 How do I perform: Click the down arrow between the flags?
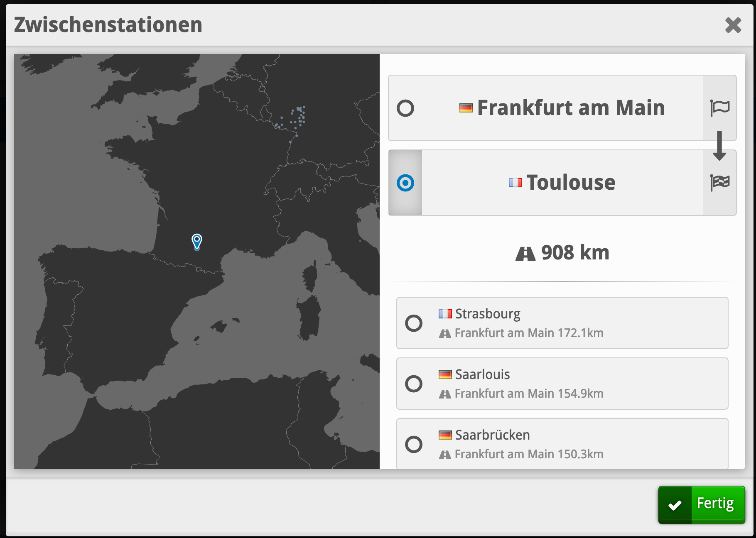(719, 146)
